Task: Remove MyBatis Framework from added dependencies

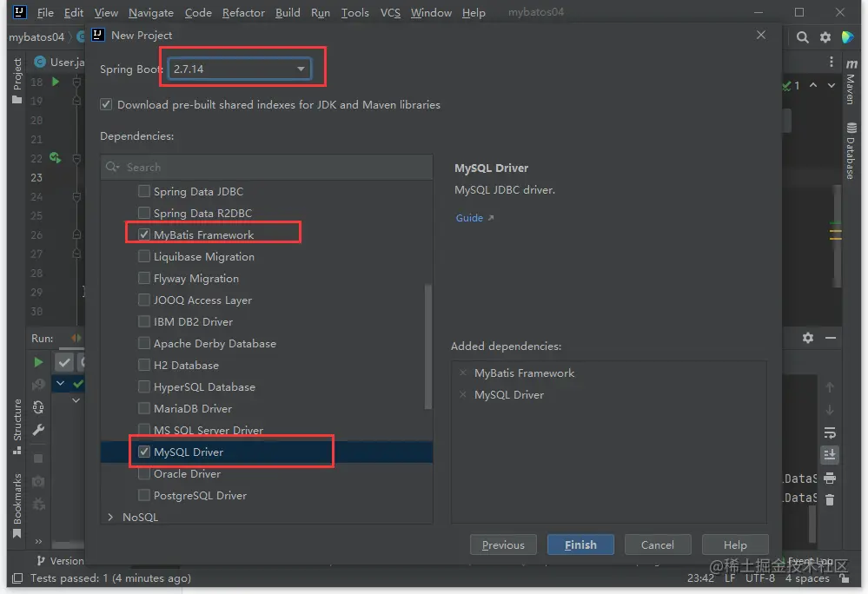Action: point(463,373)
